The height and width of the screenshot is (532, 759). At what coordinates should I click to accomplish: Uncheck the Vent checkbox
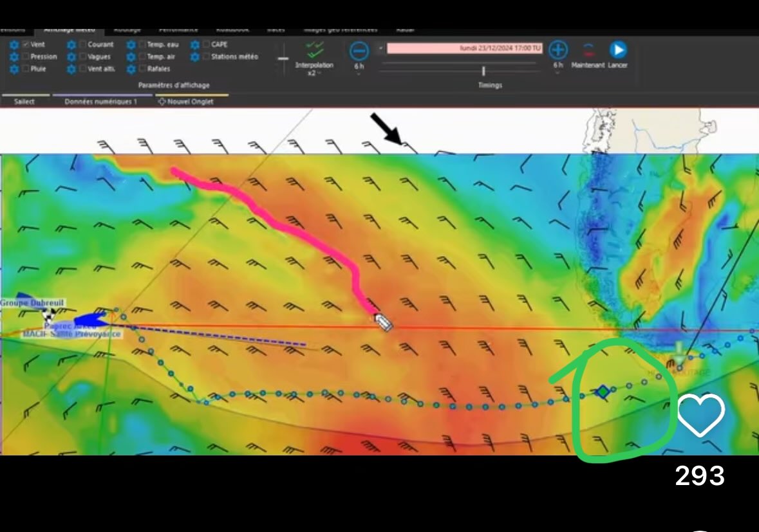(26, 44)
